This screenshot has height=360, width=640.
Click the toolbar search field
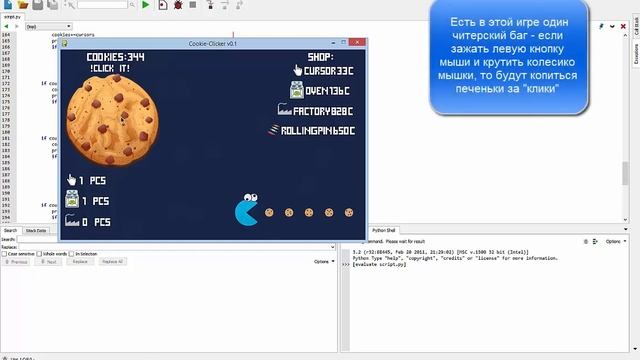point(102,4)
